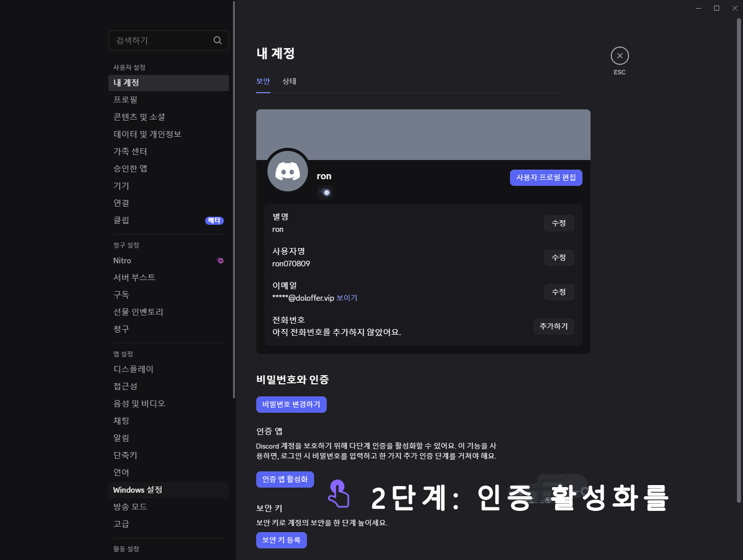Click the sidebar scrollbar

point(233,199)
